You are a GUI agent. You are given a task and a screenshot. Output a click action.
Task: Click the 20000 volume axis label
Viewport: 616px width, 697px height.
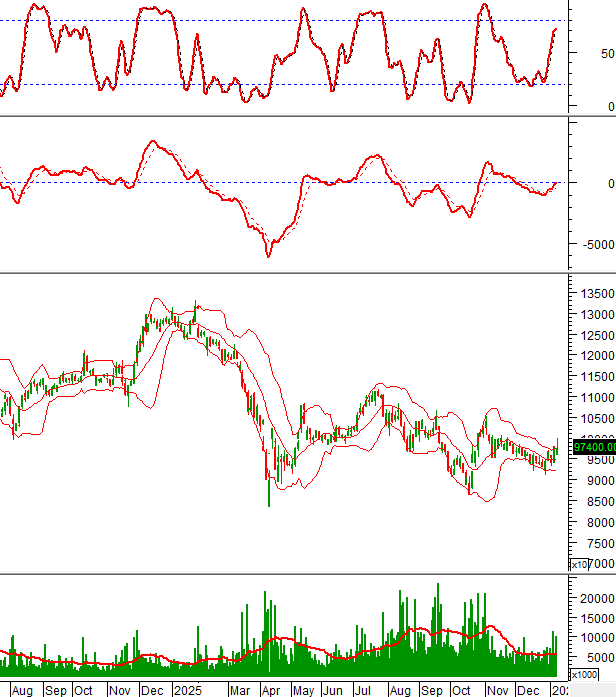click(x=594, y=598)
